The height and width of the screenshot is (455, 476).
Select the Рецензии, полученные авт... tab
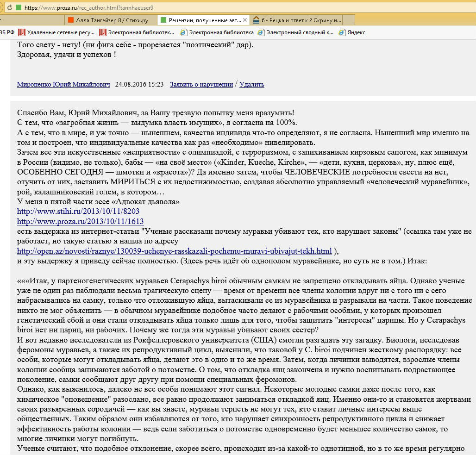[203, 20]
